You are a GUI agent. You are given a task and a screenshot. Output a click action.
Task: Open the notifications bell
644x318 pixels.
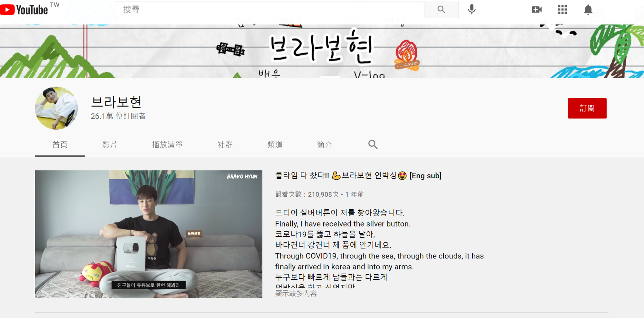point(588,10)
